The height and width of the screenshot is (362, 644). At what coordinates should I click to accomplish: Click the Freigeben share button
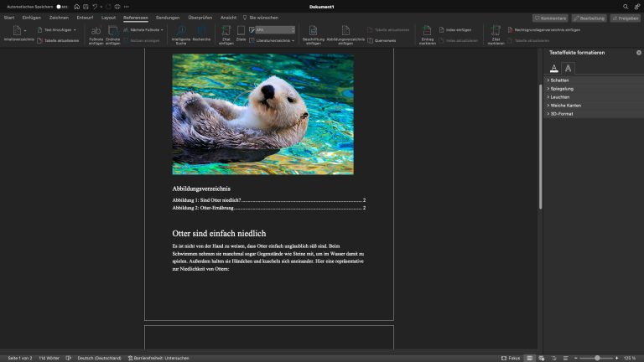(x=624, y=18)
